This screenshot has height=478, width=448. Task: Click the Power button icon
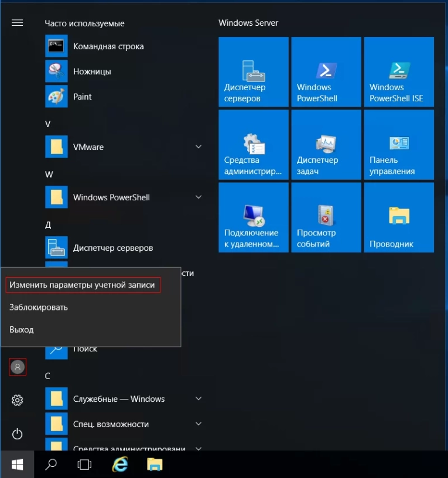pos(18,433)
